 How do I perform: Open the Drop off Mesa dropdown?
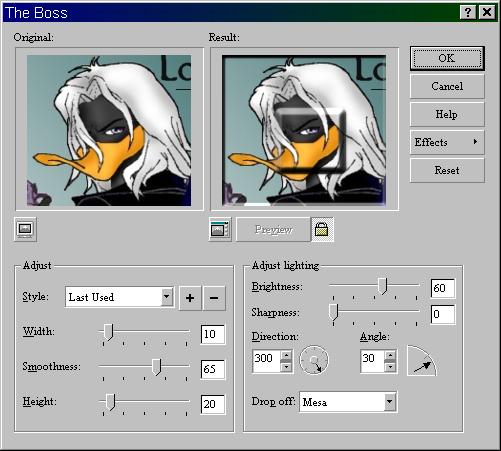389,402
